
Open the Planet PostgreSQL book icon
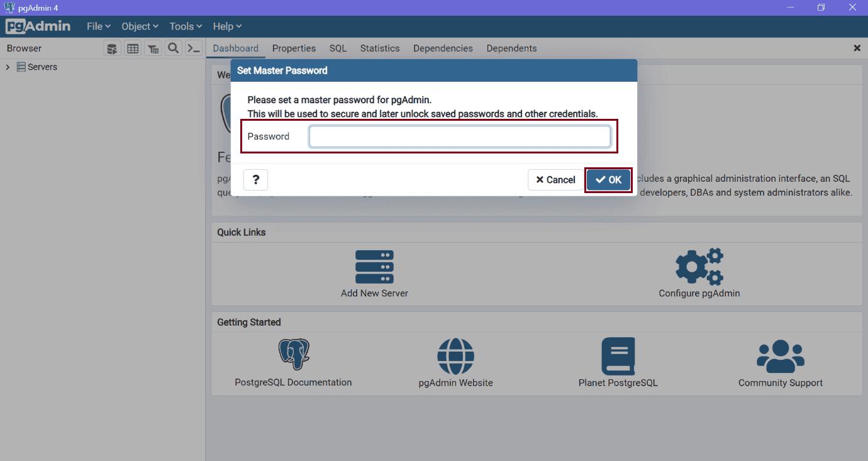pyautogui.click(x=618, y=356)
